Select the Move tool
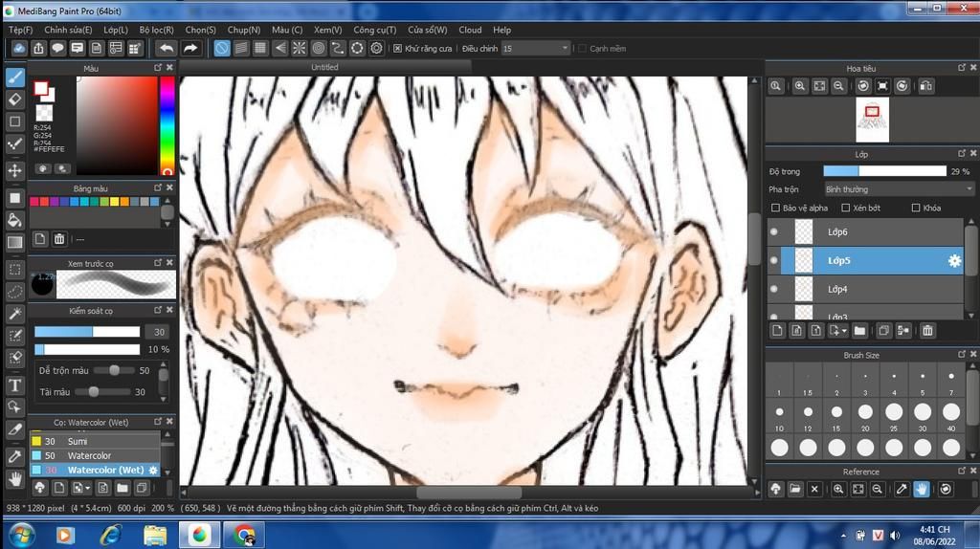Screen dimensions: 980x549 tap(15, 170)
